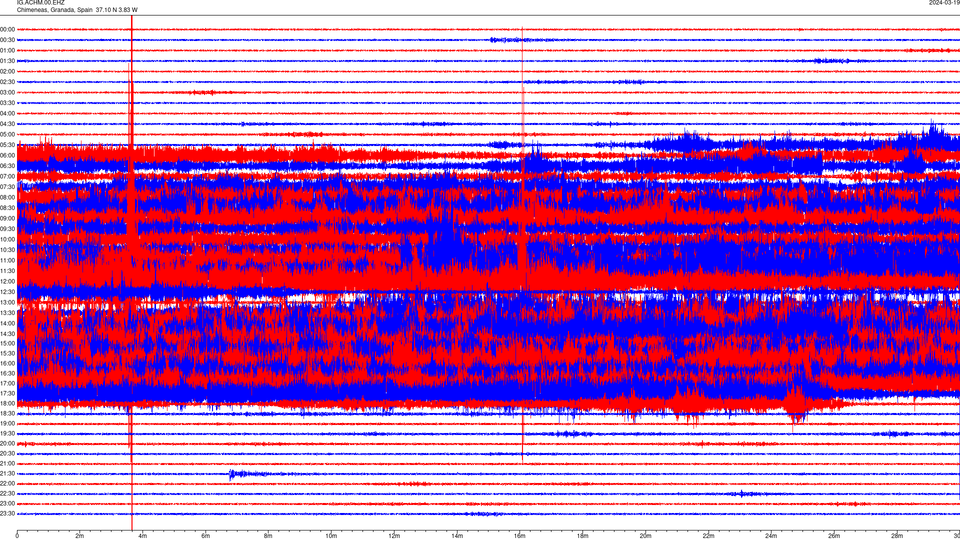Click the "12:00" time row label
Image resolution: width=960 pixels, height=540 pixels.
click(7, 281)
